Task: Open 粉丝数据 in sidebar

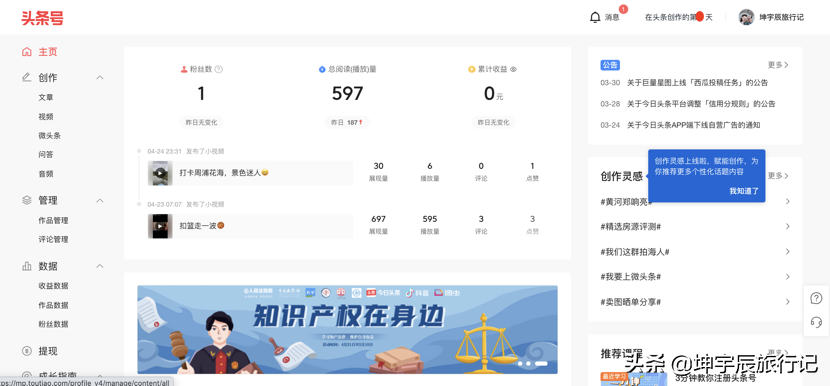Action: (53, 324)
